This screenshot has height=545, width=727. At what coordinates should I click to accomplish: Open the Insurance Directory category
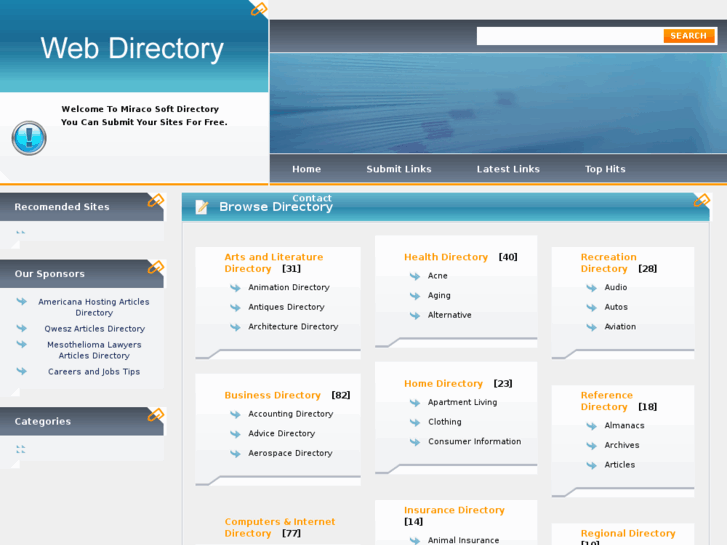click(x=454, y=510)
